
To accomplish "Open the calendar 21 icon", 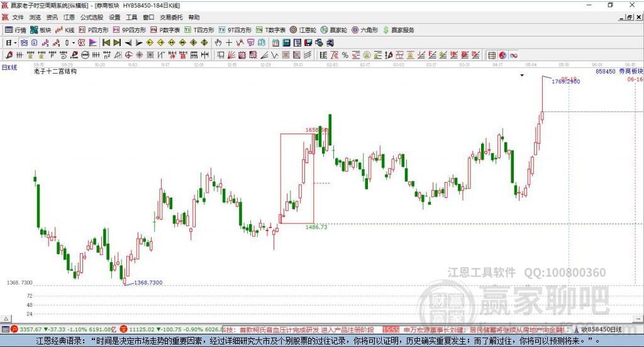I will pyautogui.click(x=275, y=43).
